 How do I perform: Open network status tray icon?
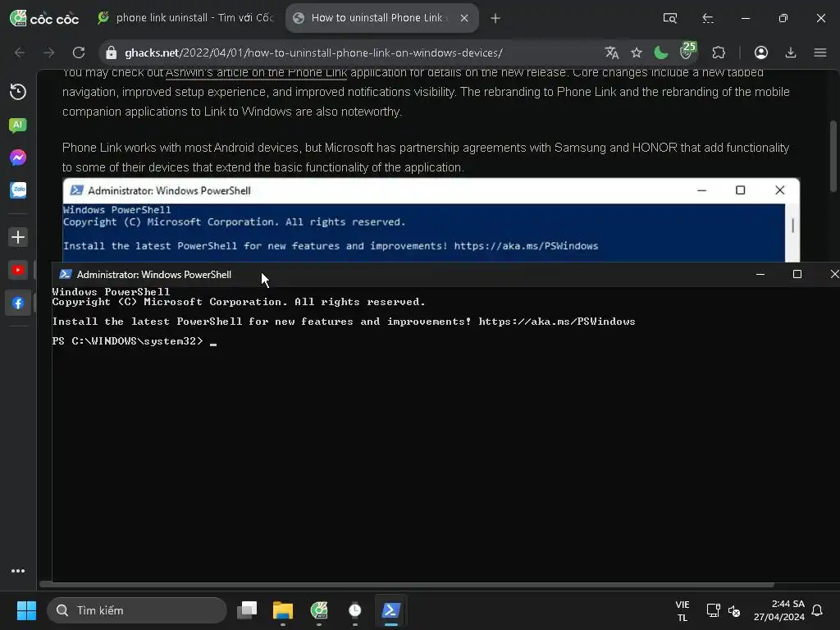[x=713, y=610]
